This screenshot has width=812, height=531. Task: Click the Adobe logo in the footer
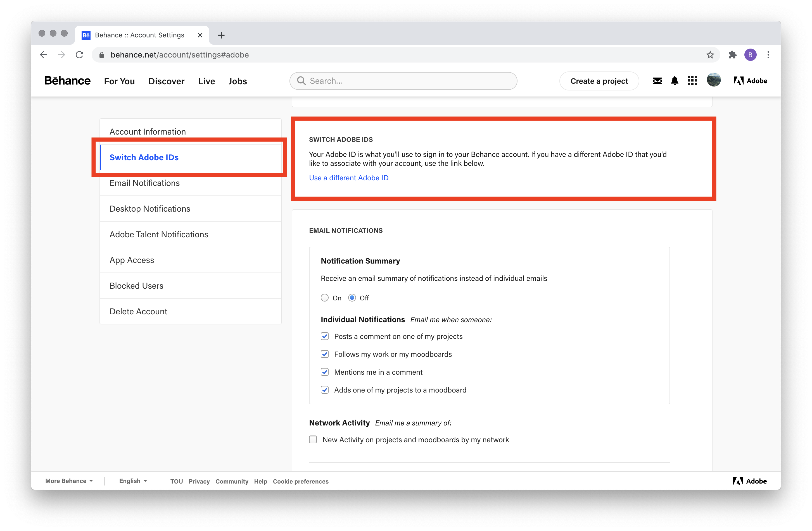pyautogui.click(x=750, y=481)
